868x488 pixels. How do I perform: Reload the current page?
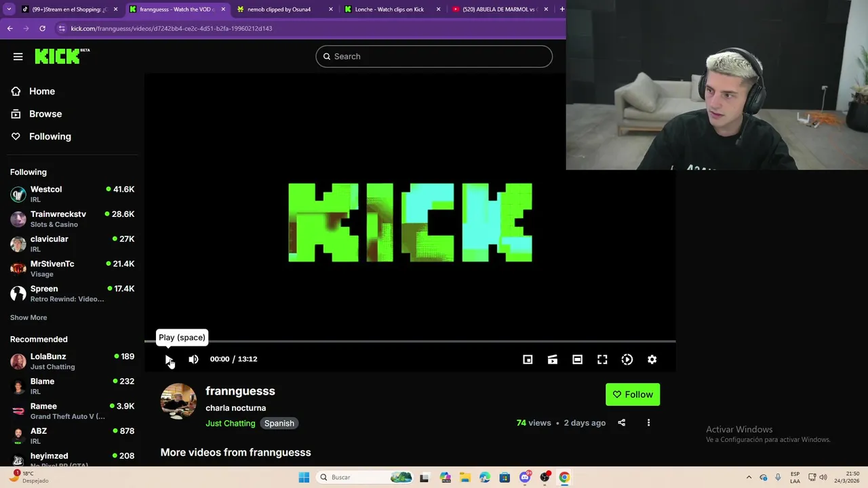pyautogui.click(x=42, y=28)
